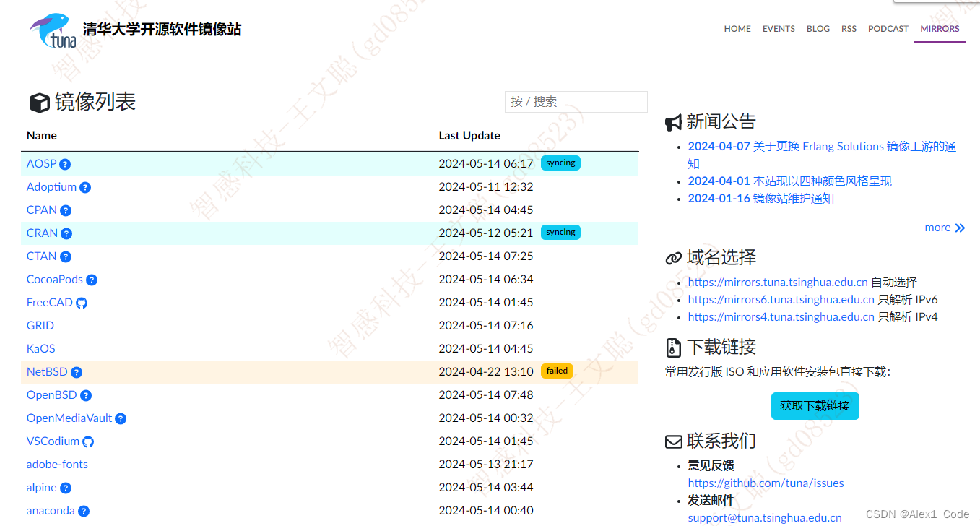Open the NetBSD mirror link
This screenshot has width=980, height=526.
pyautogui.click(x=47, y=372)
